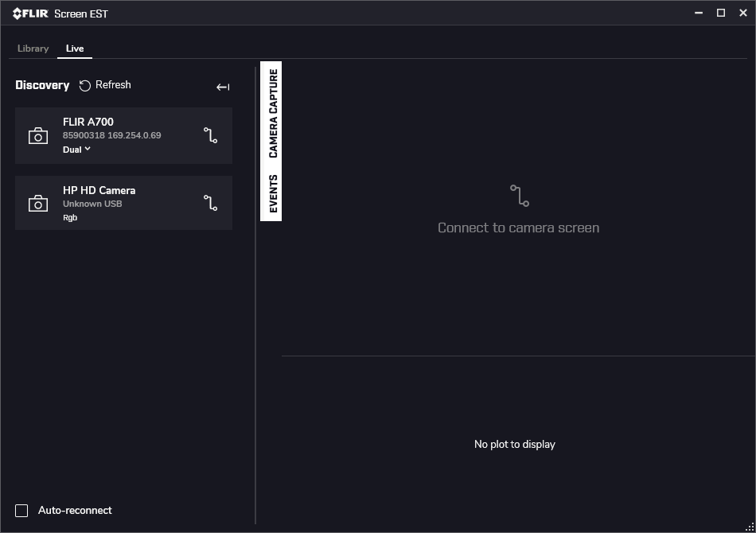
Task: Click the connect icon in the center screen
Action: pyautogui.click(x=519, y=196)
